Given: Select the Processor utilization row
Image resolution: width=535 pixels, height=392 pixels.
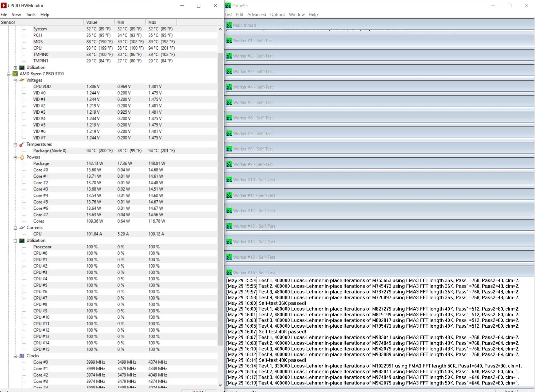Looking at the screenshot, I should 109,247.
